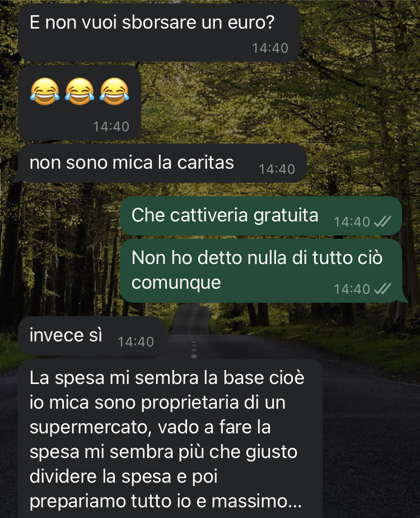Tap read receipt ticks on "Non ho detto nulla" message
The height and width of the screenshot is (518, 420).
pos(382,289)
